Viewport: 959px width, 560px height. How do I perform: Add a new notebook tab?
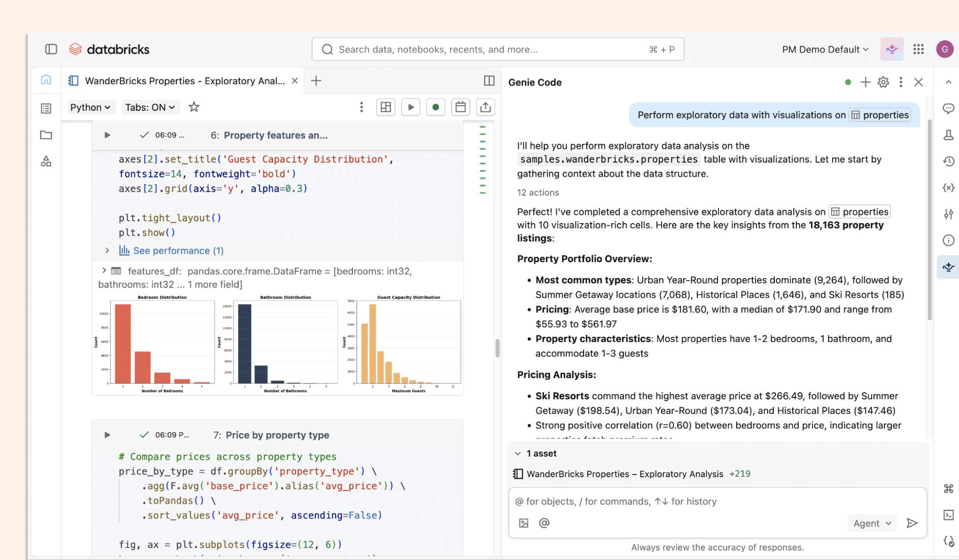point(316,81)
